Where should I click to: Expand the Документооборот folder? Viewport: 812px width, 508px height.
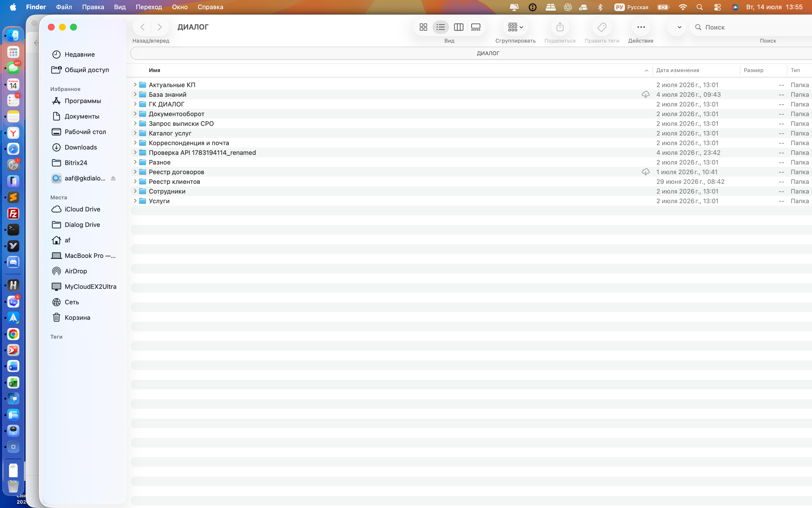click(135, 114)
